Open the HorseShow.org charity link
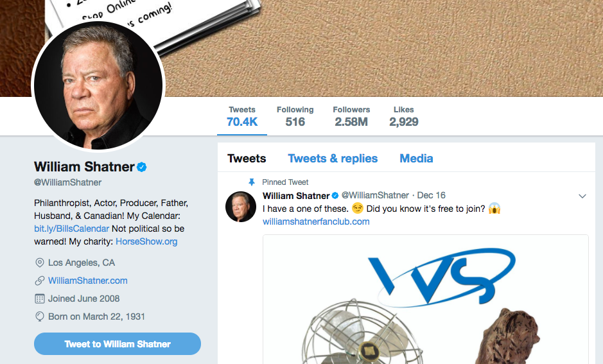This screenshot has height=364, width=603. [x=146, y=241]
